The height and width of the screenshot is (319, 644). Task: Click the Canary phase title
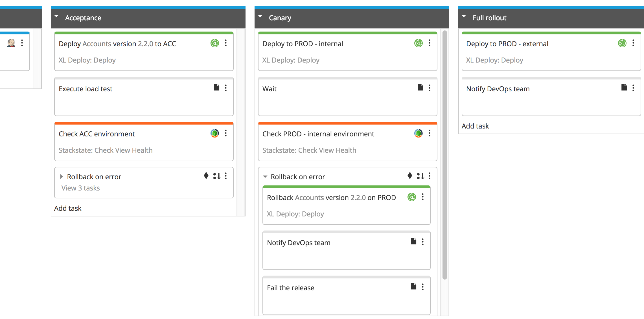coord(280,18)
